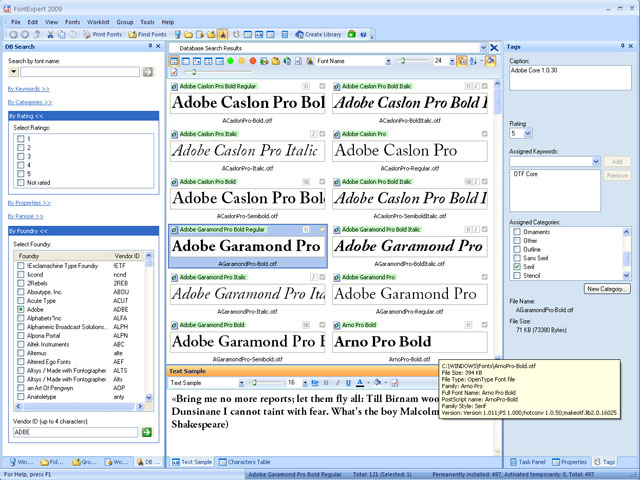Click the font color A icon in Text Sample
Screen dimensions: 640x480
pos(360,383)
